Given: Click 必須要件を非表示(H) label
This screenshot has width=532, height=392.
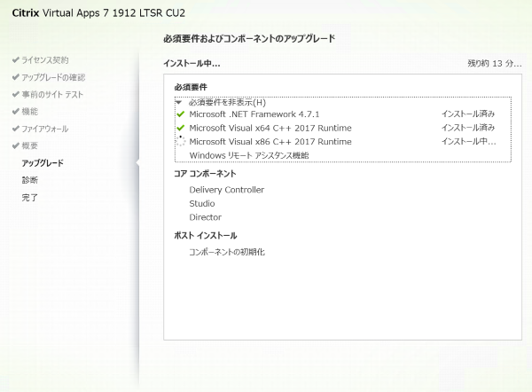Looking at the screenshot, I should coord(227,102).
